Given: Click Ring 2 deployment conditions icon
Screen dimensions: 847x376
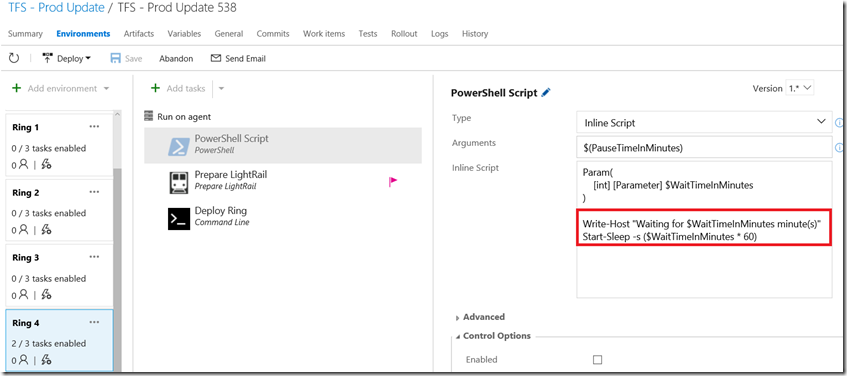Looking at the screenshot, I should click(x=46, y=230).
